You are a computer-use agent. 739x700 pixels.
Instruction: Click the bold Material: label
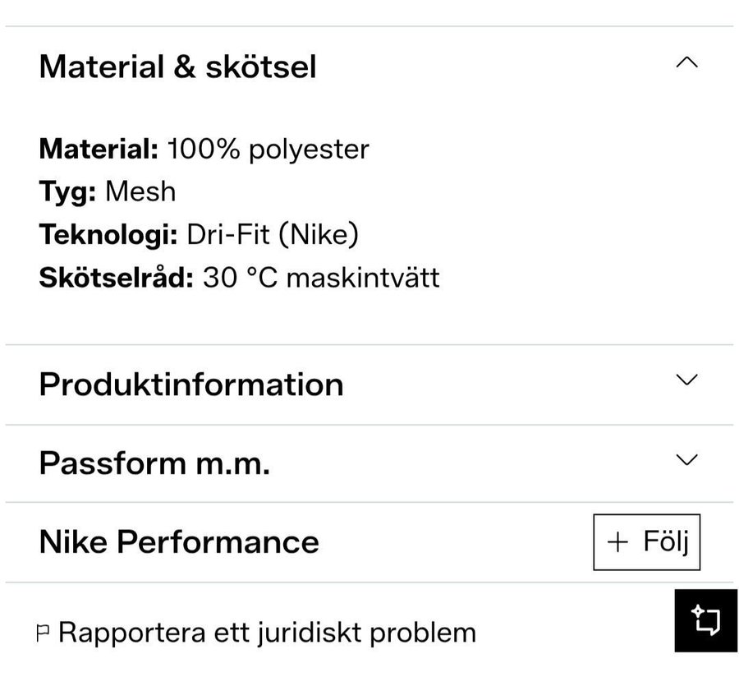pyautogui.click(x=99, y=150)
